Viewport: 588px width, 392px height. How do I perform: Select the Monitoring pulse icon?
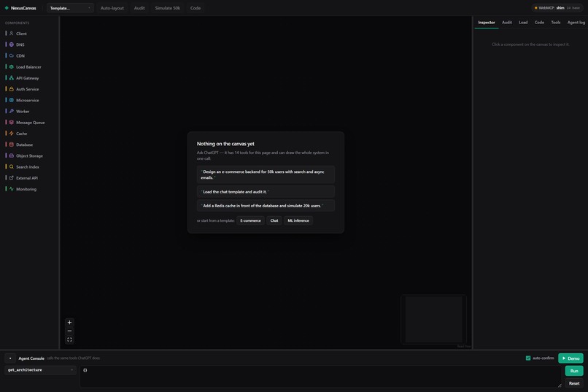coord(11,189)
